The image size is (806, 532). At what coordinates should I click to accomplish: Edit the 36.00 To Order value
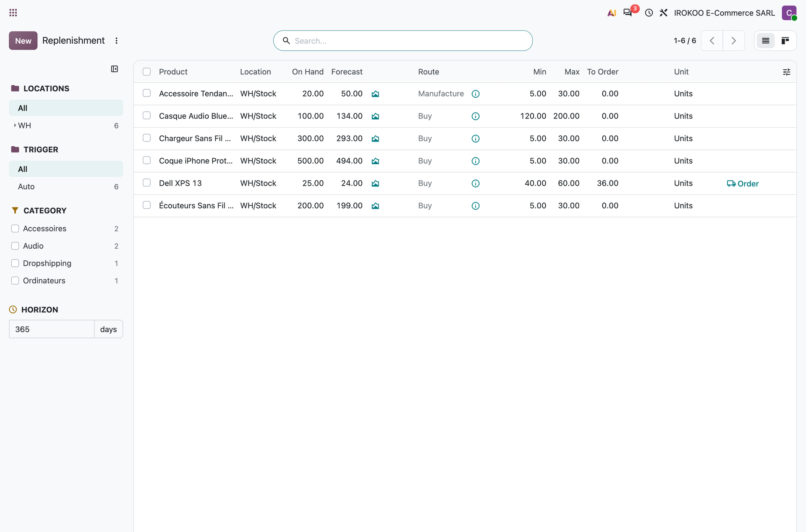607,183
